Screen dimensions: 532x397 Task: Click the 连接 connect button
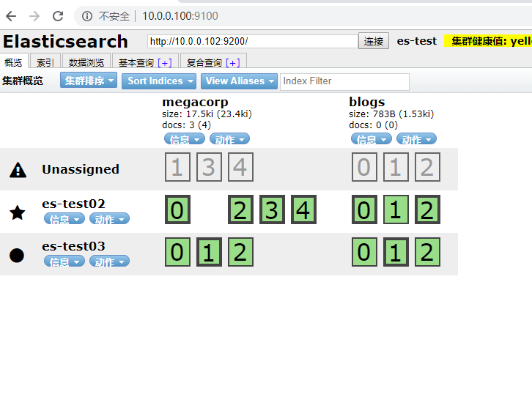tap(374, 41)
